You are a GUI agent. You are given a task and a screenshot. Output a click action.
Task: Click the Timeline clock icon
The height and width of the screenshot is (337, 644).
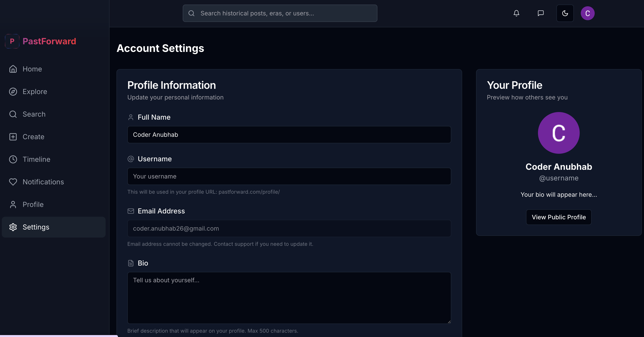[x=13, y=159]
